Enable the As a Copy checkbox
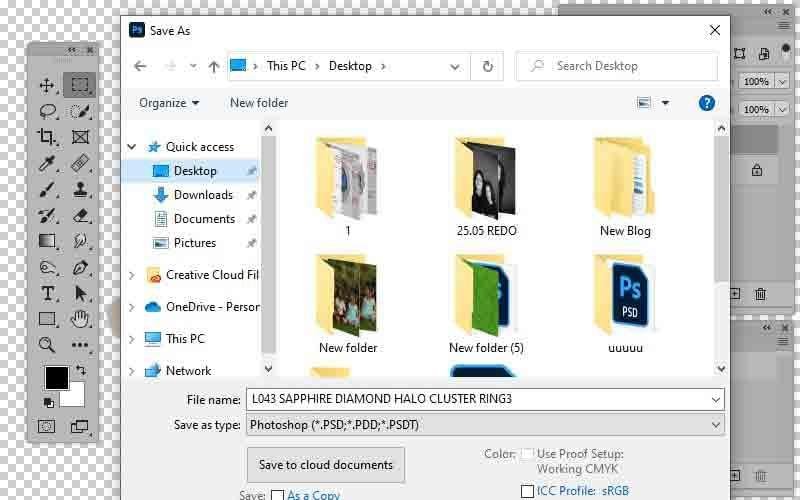The image size is (800, 500). (x=278, y=495)
